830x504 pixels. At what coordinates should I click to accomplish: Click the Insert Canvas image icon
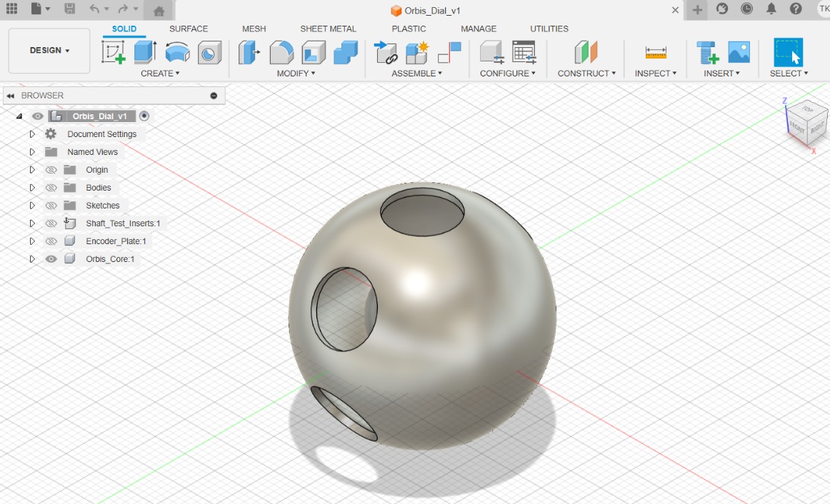pyautogui.click(x=739, y=52)
